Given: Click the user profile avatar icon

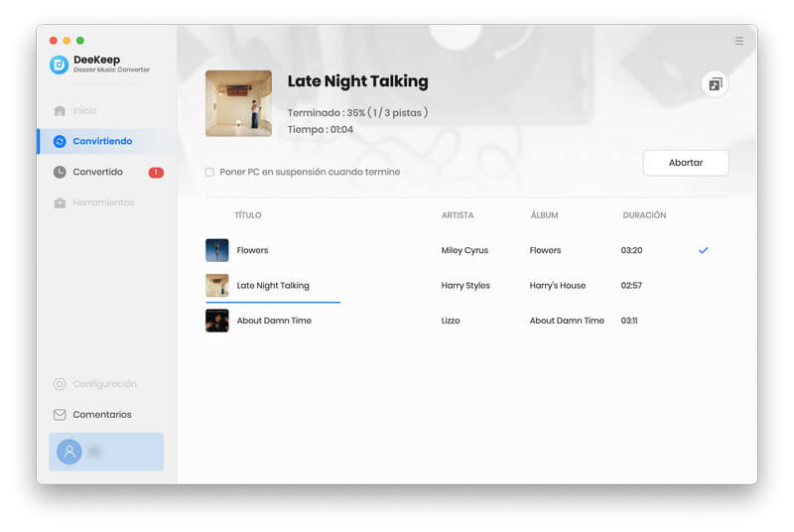Looking at the screenshot, I should tap(69, 452).
